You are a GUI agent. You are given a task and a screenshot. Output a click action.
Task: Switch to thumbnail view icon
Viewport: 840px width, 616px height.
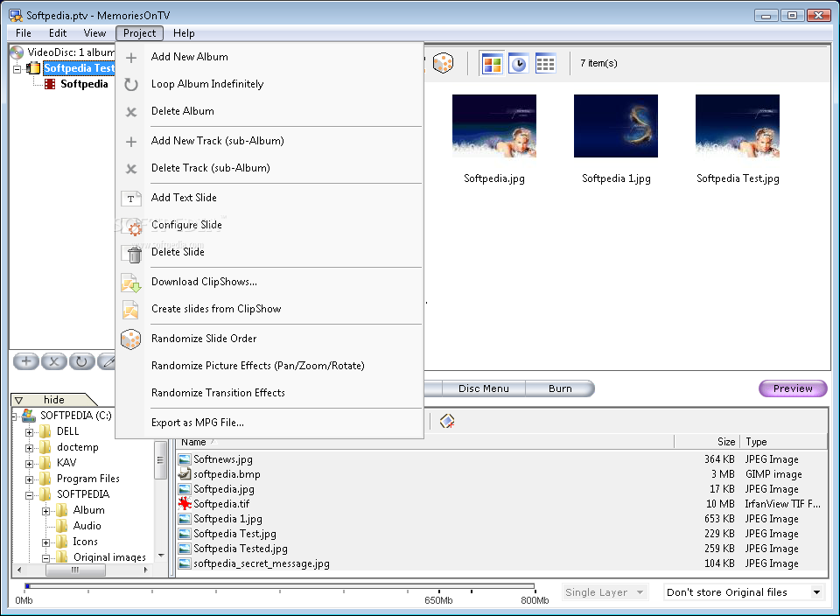pyautogui.click(x=491, y=64)
